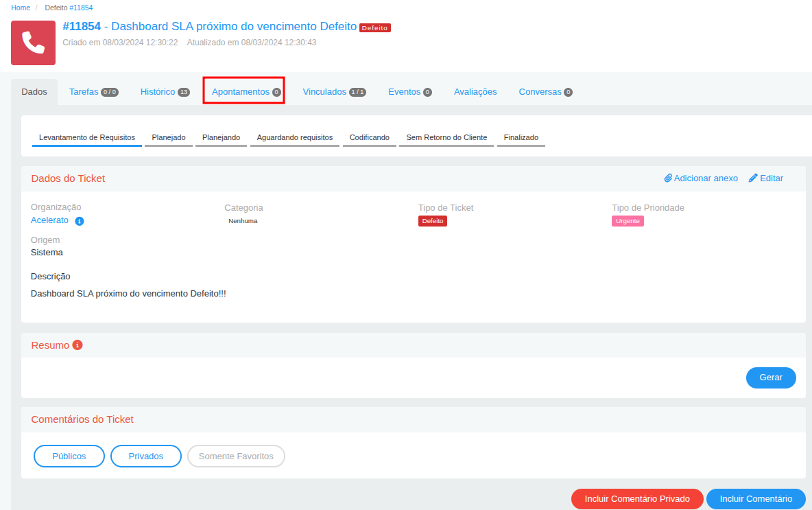Click the Gerar summary button
Image resolution: width=812 pixels, height=510 pixels.
tap(771, 378)
